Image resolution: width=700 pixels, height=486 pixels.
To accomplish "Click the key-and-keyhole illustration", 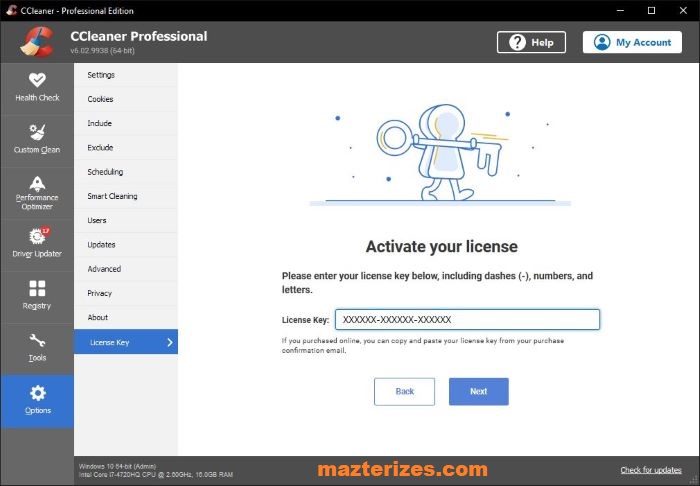I will [440, 154].
